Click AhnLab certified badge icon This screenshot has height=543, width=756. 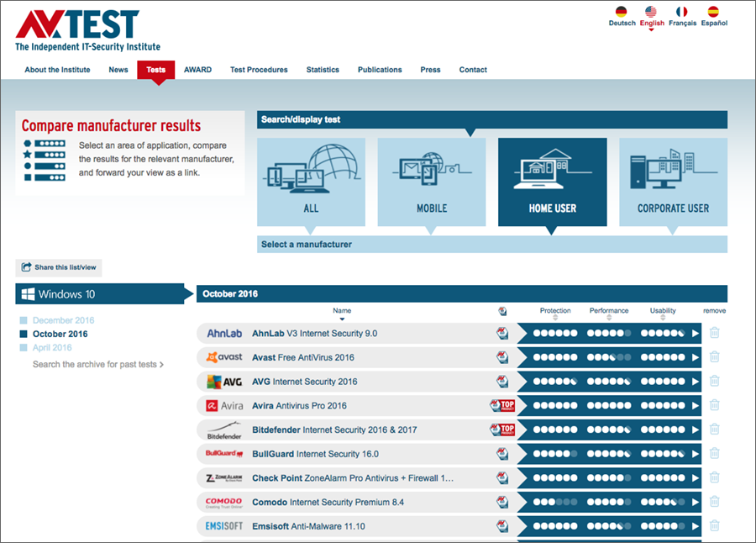tap(502, 333)
